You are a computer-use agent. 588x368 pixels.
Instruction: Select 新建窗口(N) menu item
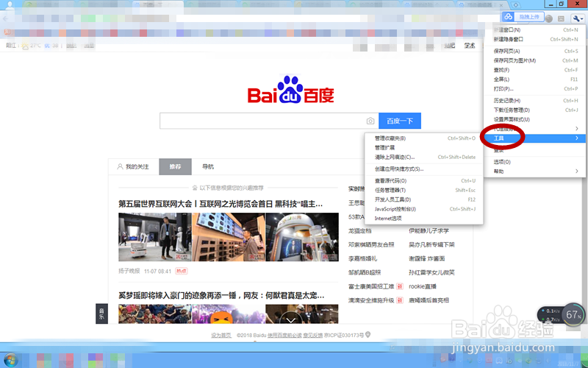[536, 29]
